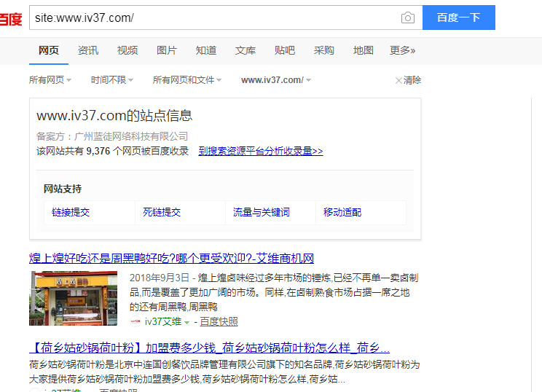Switch to the 图片 tab
This screenshot has height=392, width=542.
click(x=167, y=50)
